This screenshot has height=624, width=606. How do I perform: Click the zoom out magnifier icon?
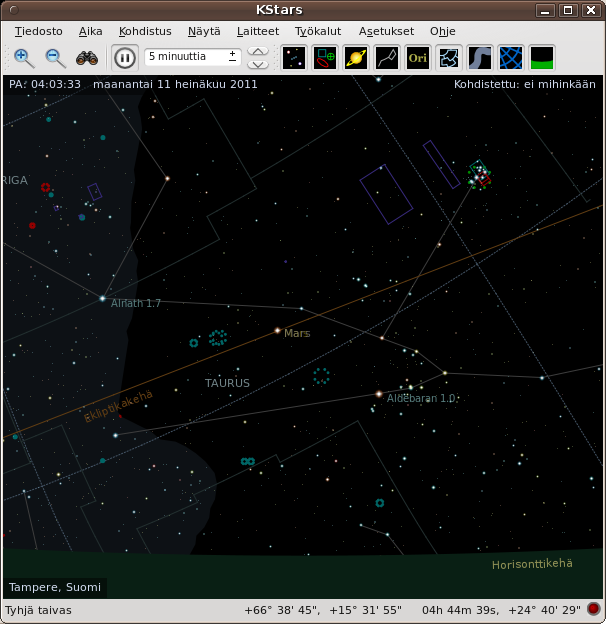point(55,58)
